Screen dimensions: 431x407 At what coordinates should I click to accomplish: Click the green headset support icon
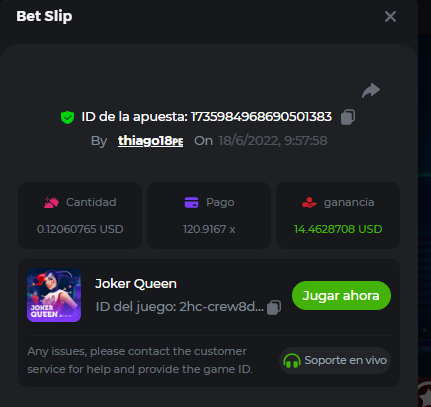coord(292,361)
